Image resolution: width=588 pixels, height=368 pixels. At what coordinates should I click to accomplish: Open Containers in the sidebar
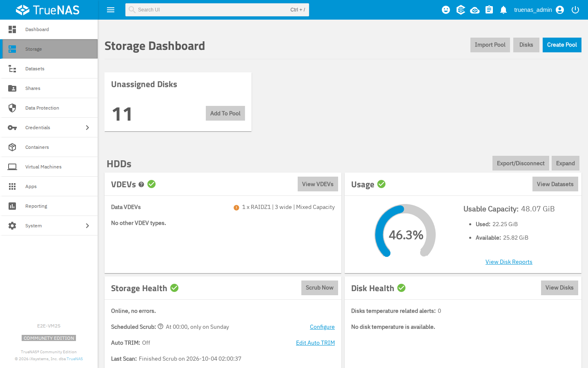pyautogui.click(x=49, y=147)
